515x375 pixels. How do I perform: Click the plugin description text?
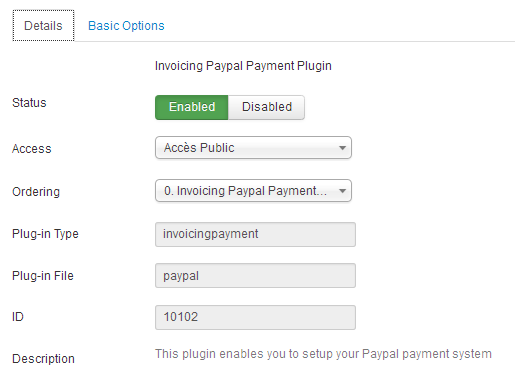coord(323,354)
